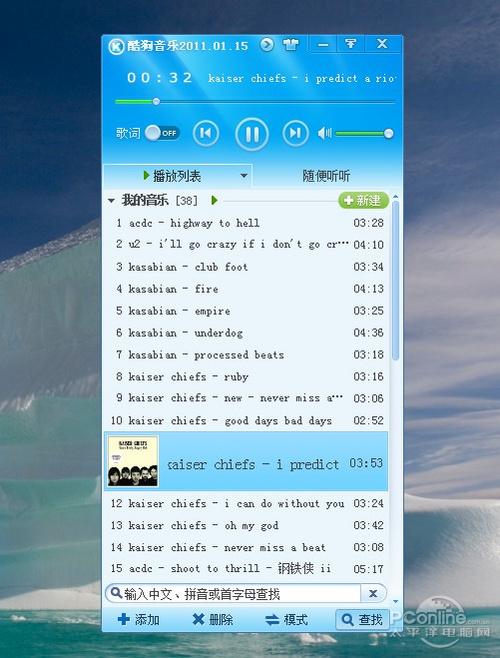Select kasabian - fire
This screenshot has width=500, height=658.
[x=248, y=289]
